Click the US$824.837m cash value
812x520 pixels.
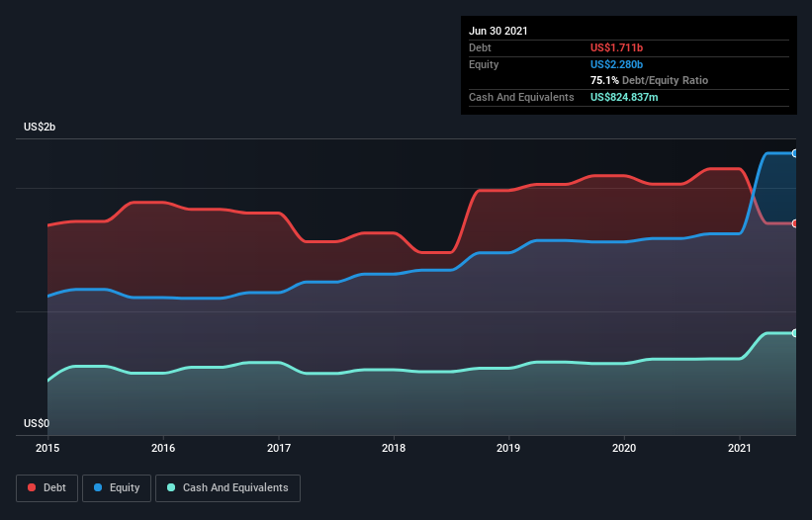[x=624, y=97]
